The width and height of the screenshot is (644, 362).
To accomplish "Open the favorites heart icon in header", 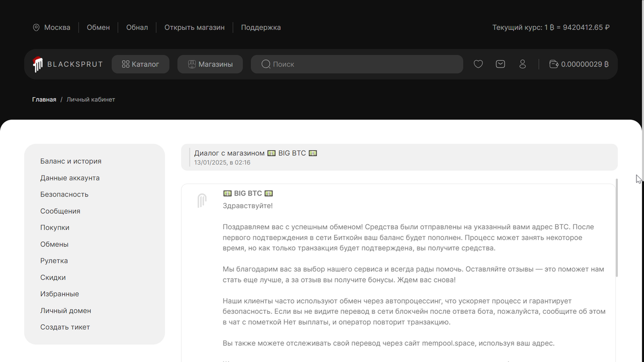I will point(478,64).
